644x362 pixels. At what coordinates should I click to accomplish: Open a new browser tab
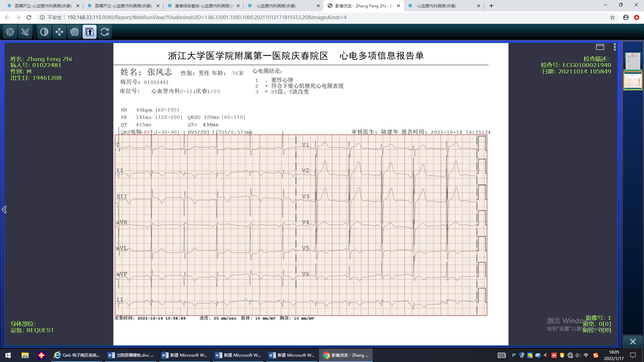tap(491, 6)
